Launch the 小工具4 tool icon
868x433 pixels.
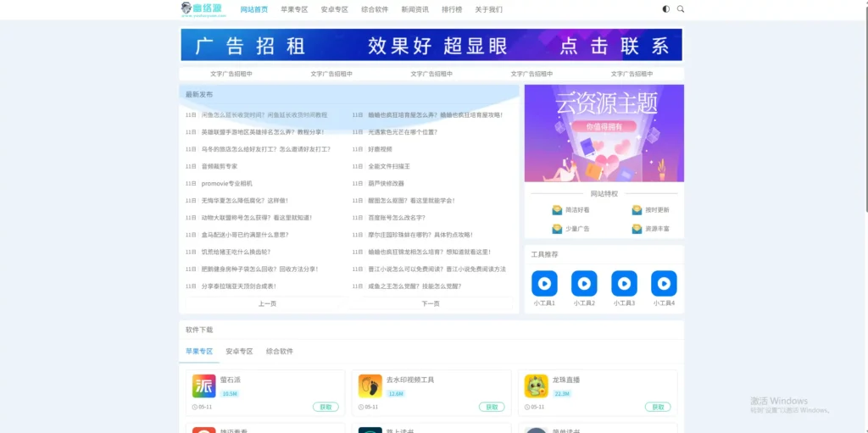664,284
